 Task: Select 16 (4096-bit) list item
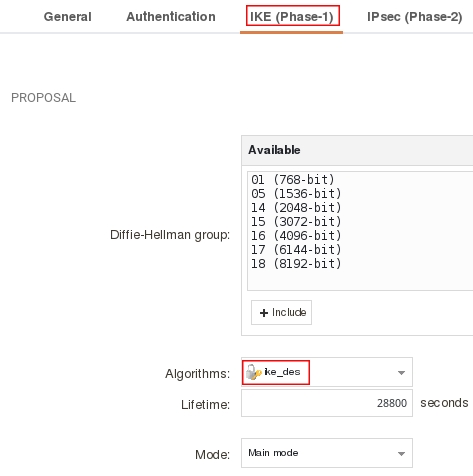point(296,236)
